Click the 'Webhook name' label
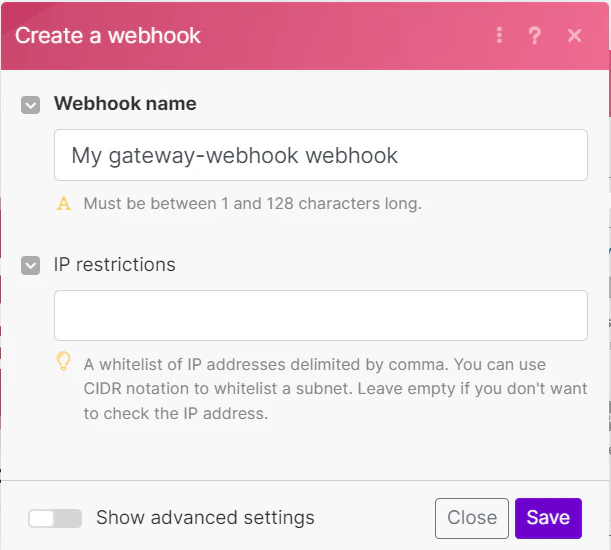611x550 pixels. pos(125,104)
